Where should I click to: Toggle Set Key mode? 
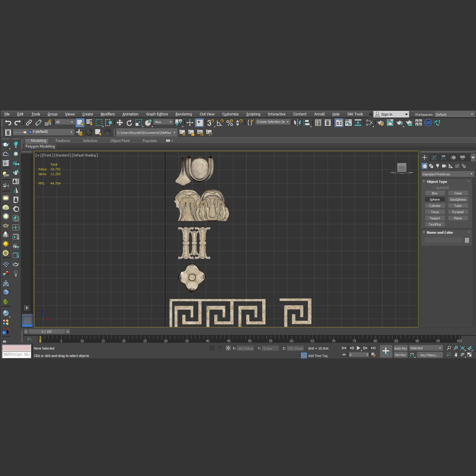pos(400,355)
